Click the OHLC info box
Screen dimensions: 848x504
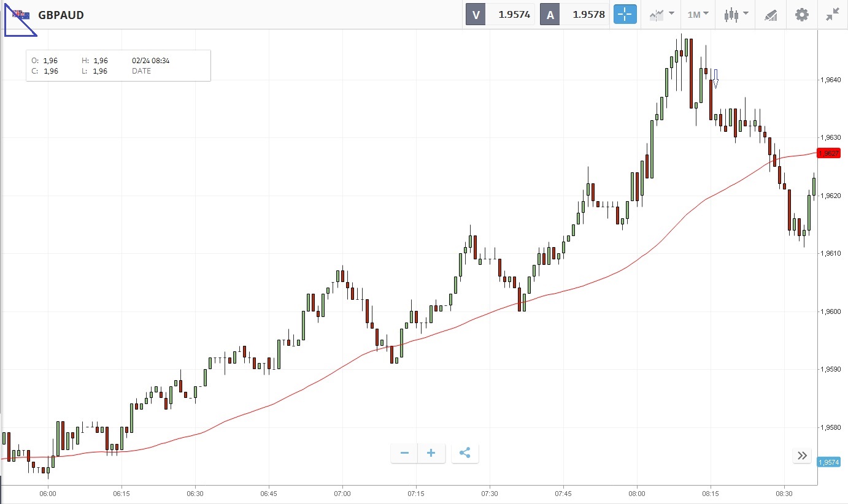[x=118, y=66]
